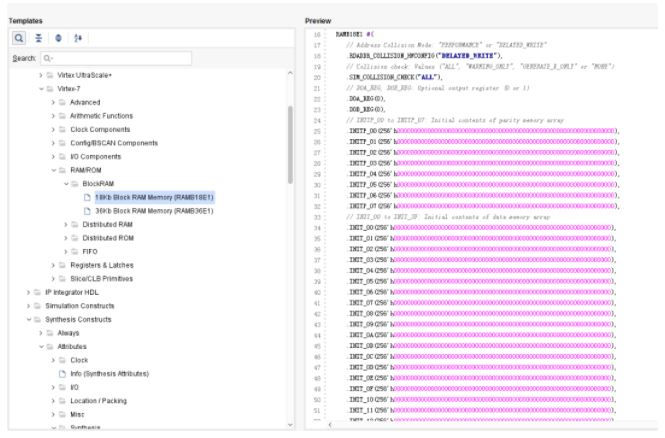Click the file icon of Info (Synthesis Attributes)
The image size is (665, 438).
62,374
